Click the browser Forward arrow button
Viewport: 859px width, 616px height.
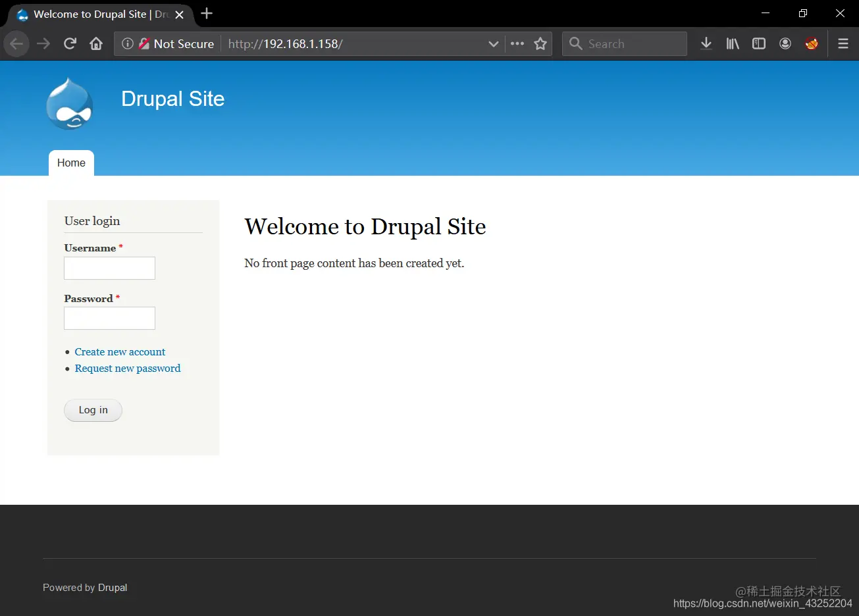pyautogui.click(x=43, y=44)
